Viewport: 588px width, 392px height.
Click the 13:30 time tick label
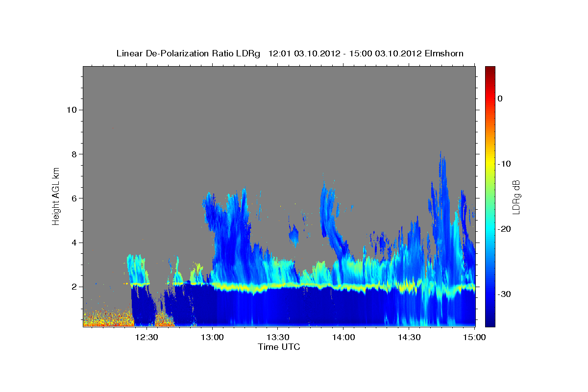point(278,337)
